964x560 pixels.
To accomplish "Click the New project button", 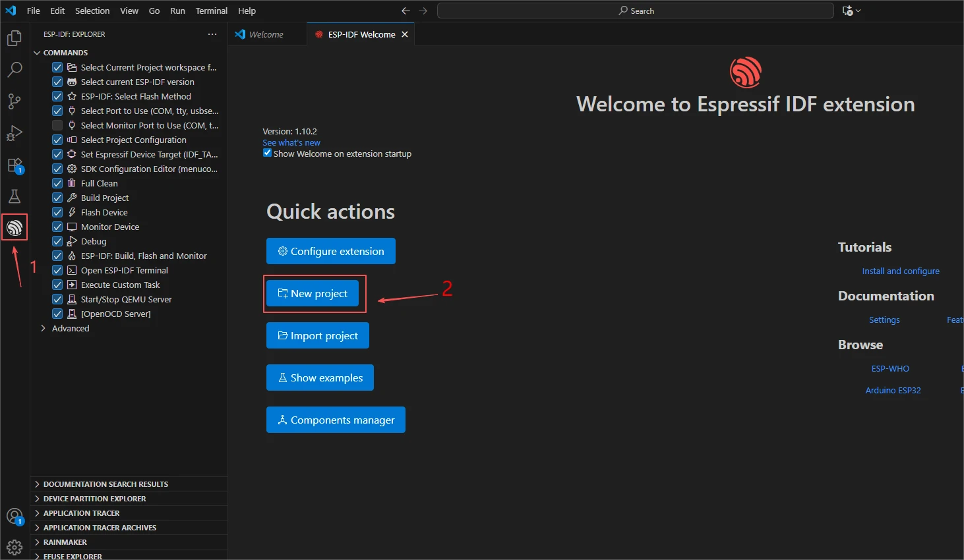I will 313,294.
